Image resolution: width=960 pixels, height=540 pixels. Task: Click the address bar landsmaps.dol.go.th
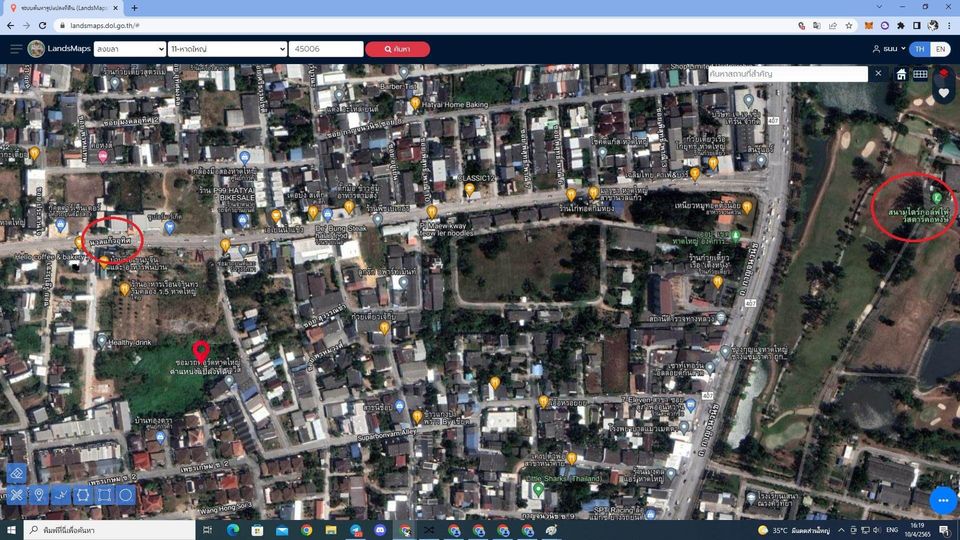(105, 26)
